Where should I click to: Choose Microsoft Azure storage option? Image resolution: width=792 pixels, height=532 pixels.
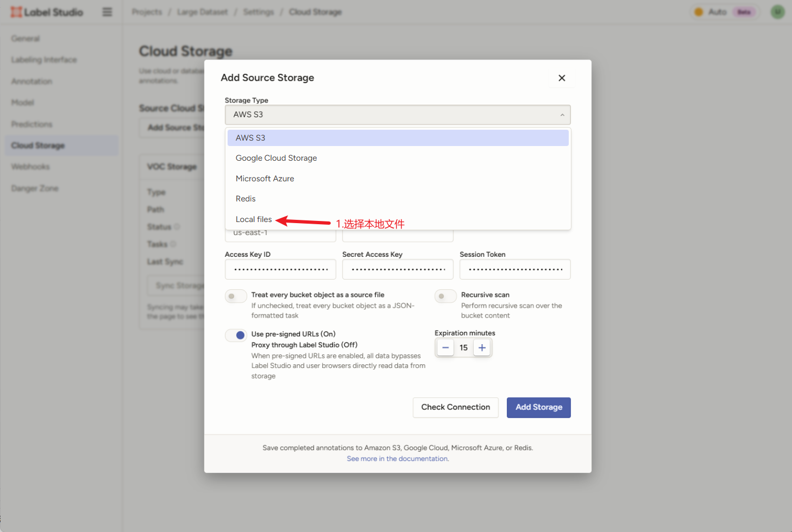pos(398,179)
